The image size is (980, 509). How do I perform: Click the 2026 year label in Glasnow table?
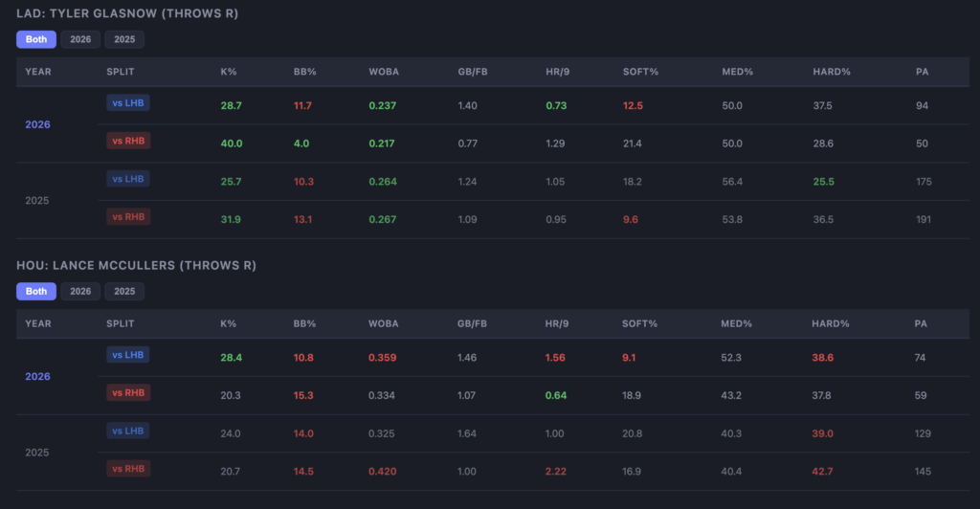[37, 124]
